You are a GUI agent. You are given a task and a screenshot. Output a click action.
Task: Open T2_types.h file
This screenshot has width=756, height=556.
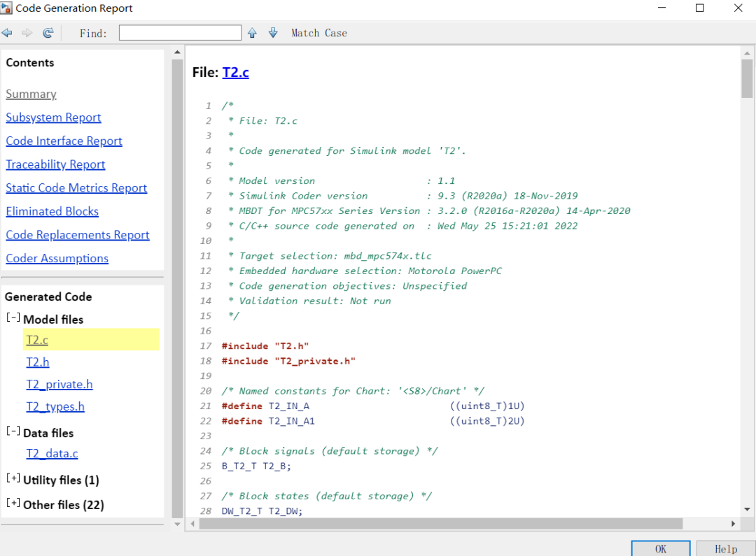click(55, 406)
